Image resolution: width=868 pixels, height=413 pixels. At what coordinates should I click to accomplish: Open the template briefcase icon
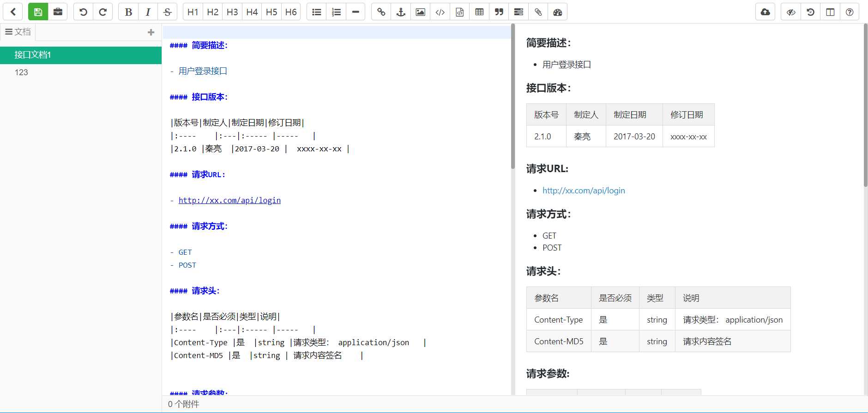click(x=58, y=12)
